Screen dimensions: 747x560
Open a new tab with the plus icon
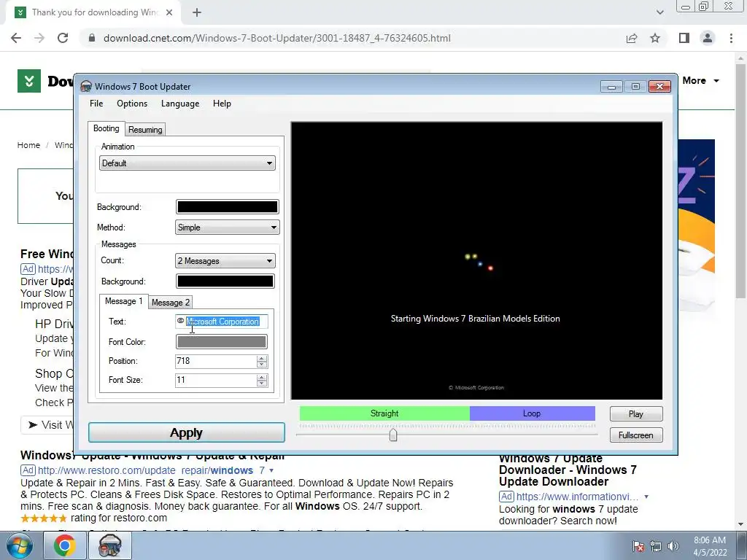(x=197, y=12)
